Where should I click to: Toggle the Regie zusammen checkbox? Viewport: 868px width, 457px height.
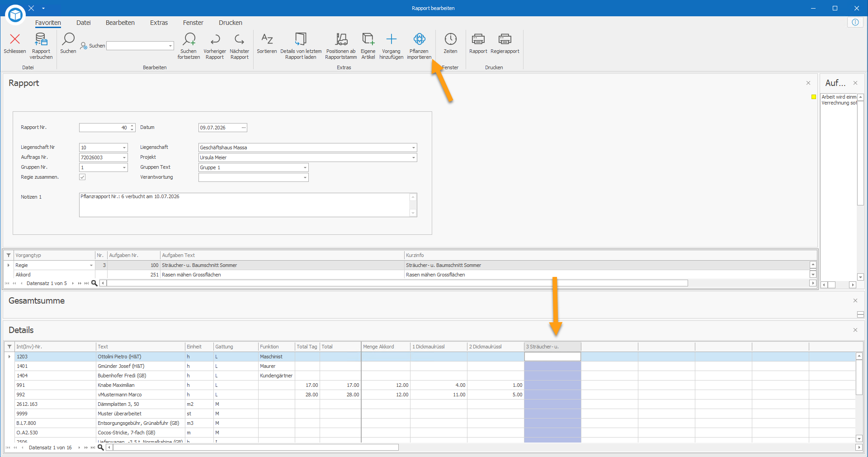82,177
